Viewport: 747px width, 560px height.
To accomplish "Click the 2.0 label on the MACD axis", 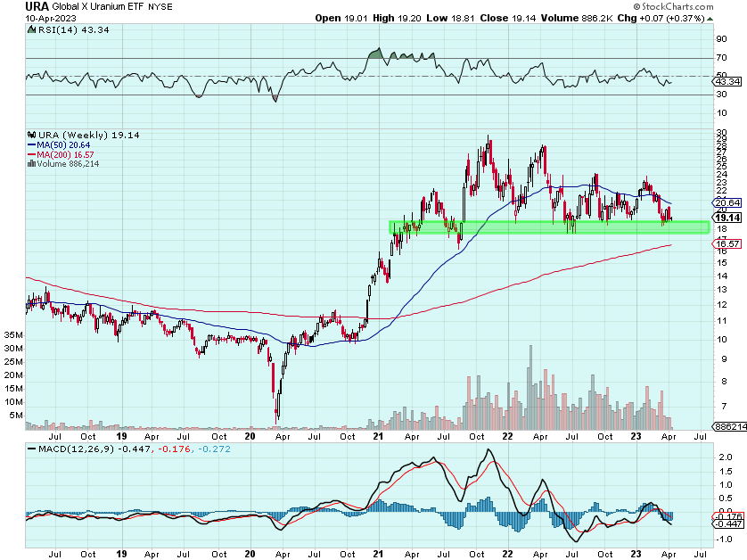I will click(726, 457).
